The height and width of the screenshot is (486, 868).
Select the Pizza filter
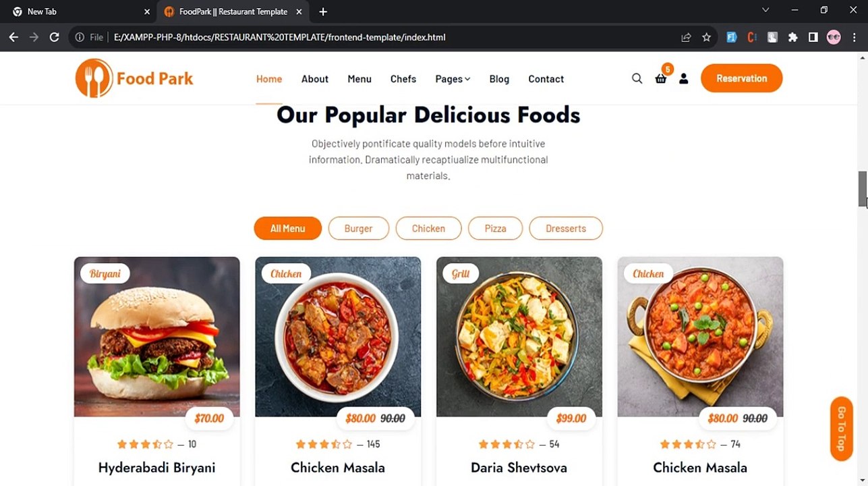[x=495, y=228]
